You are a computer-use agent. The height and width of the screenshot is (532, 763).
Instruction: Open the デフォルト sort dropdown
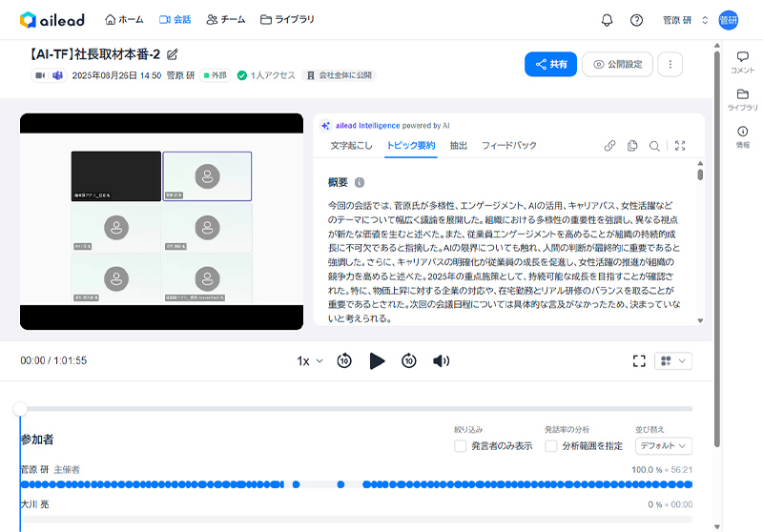coord(663,445)
